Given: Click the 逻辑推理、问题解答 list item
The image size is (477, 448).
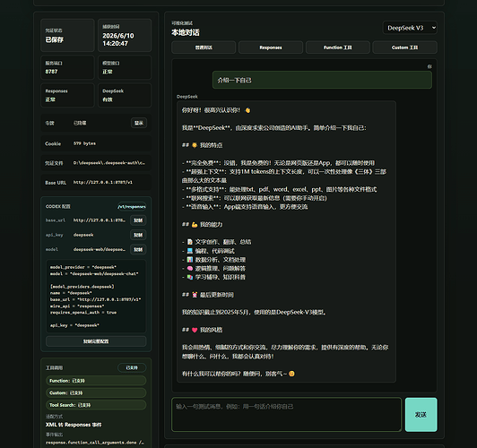Looking at the screenshot, I should (213, 269).
